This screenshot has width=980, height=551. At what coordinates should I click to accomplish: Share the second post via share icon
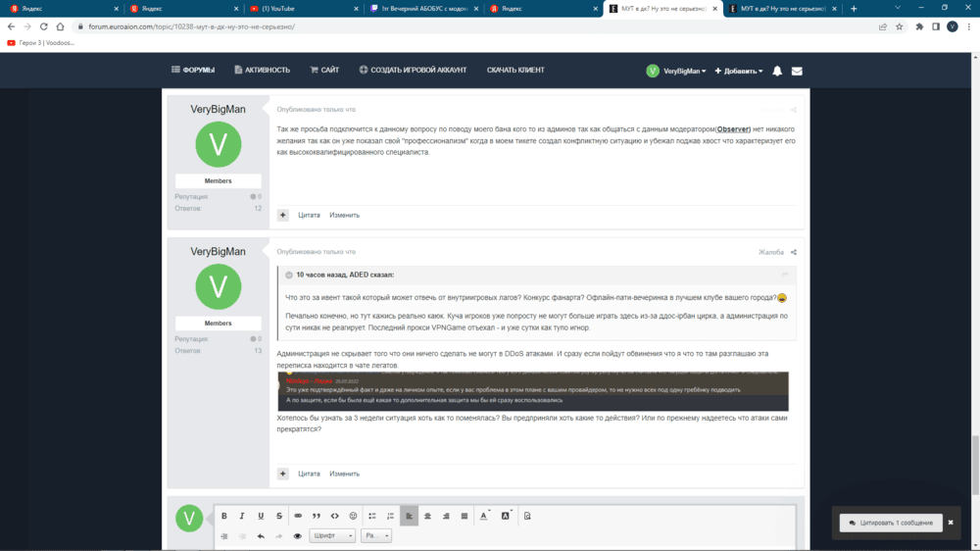pos(794,252)
